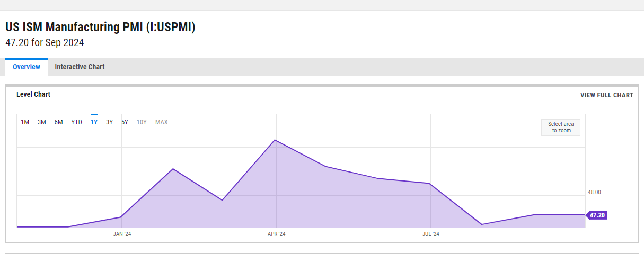Pick the 5Y range option

(x=125, y=122)
